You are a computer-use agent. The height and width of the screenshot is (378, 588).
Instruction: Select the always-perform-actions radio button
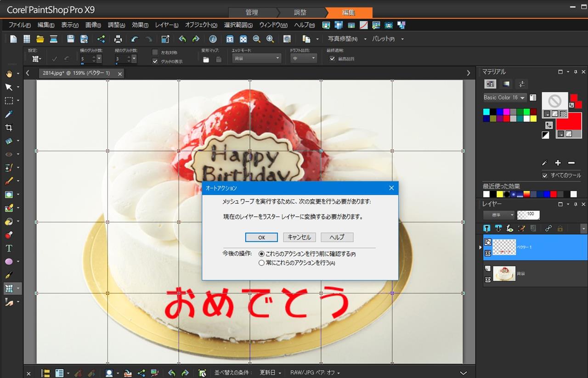(x=261, y=263)
